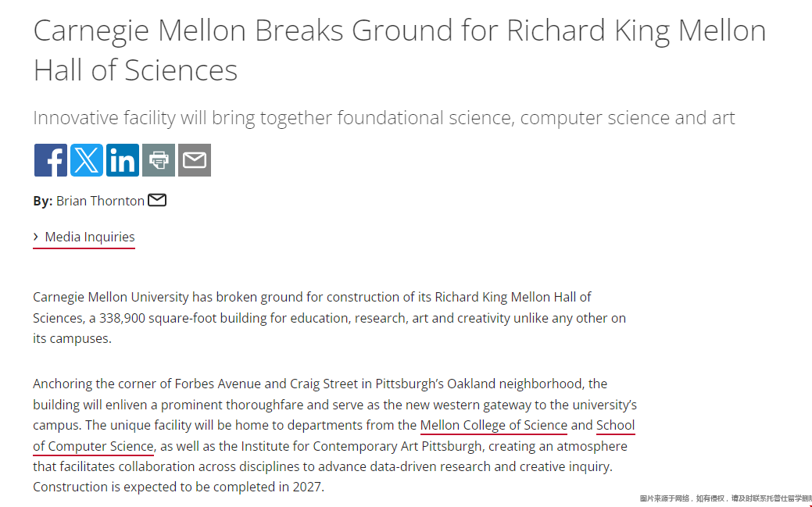Click the Chinese watermark text at bottom right
This screenshot has height=507, width=812.
coord(725,498)
